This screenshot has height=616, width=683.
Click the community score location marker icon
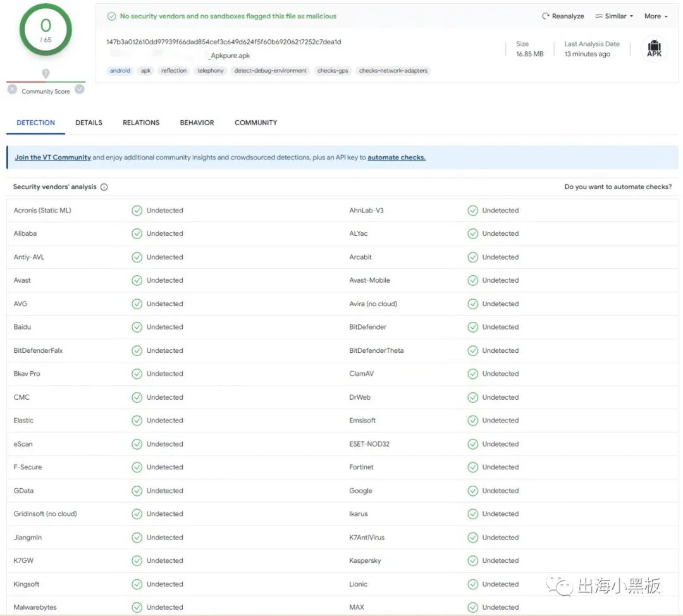(46, 73)
